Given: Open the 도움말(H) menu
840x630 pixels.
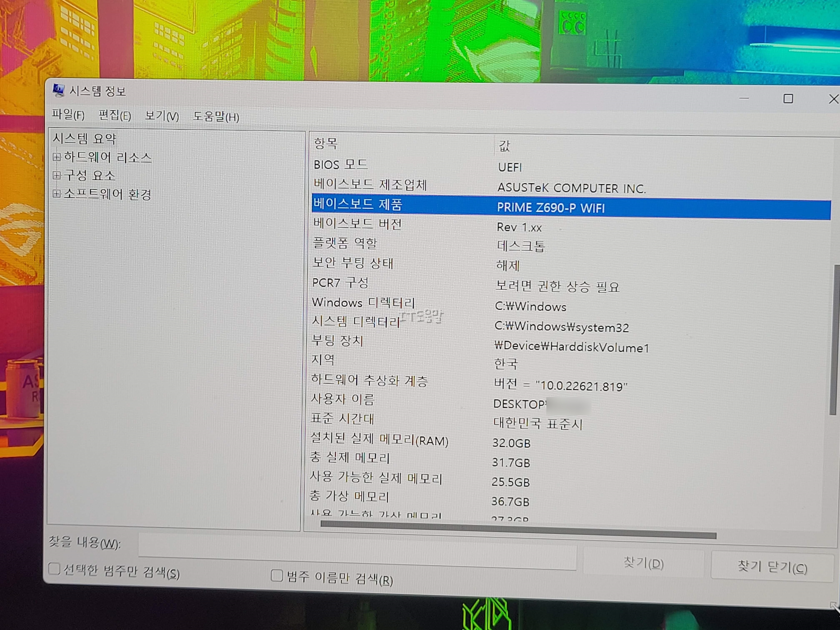Looking at the screenshot, I should click(x=216, y=117).
